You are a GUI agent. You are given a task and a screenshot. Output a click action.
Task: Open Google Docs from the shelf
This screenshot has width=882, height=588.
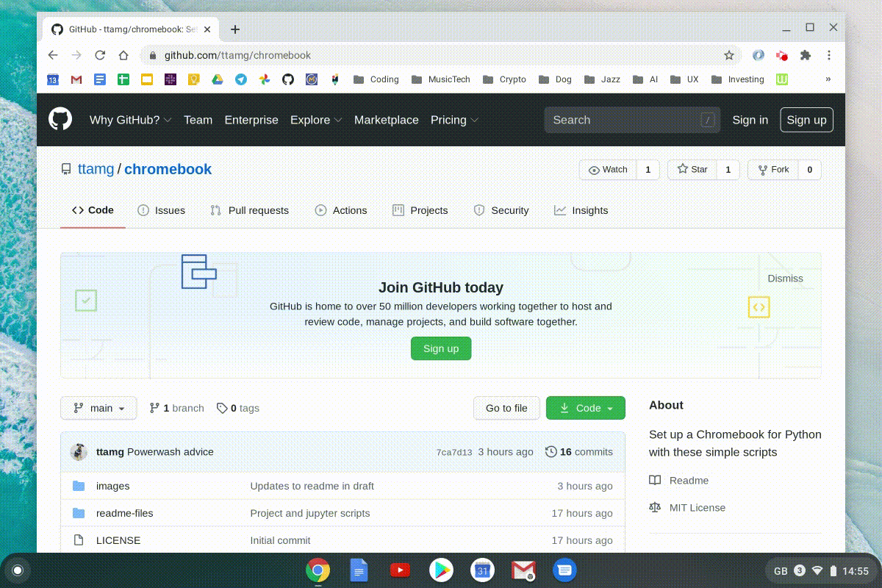pos(359,570)
